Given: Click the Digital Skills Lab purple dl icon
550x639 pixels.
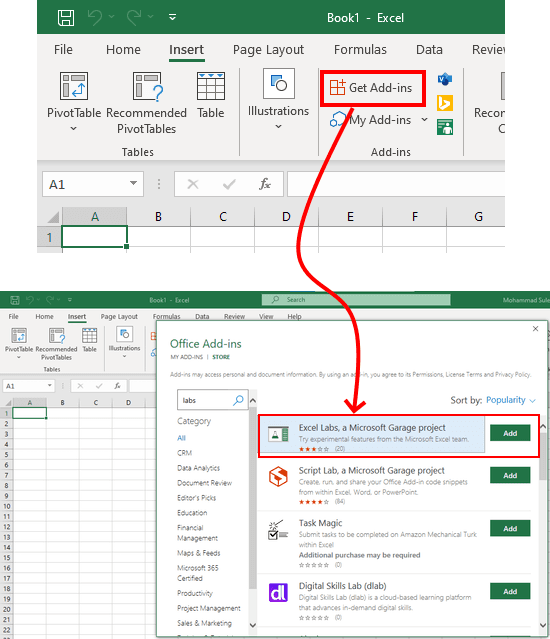Looking at the screenshot, I should (x=278, y=593).
